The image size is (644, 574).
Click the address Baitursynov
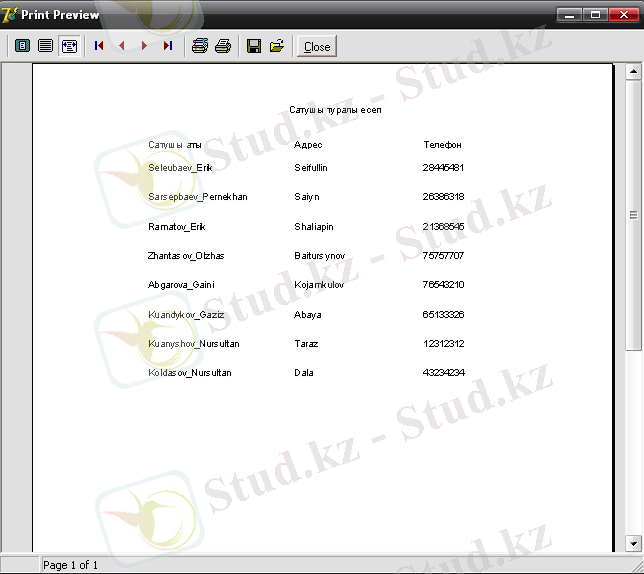(x=320, y=256)
